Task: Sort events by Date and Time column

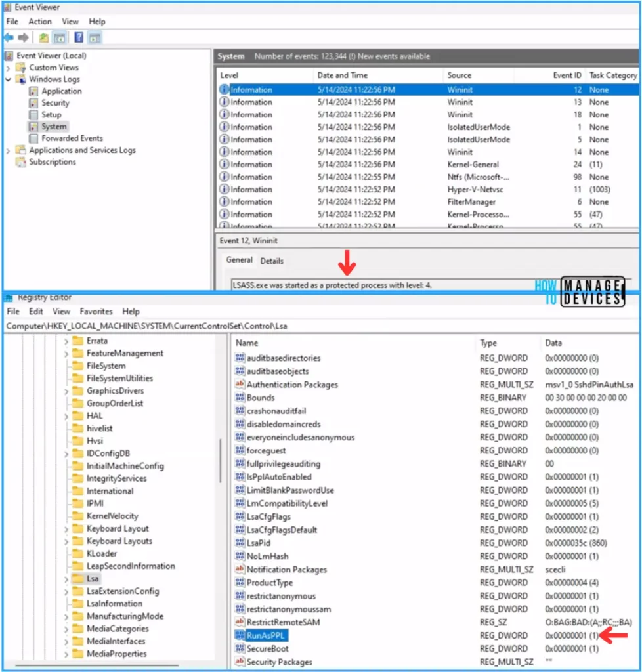Action: coord(378,75)
